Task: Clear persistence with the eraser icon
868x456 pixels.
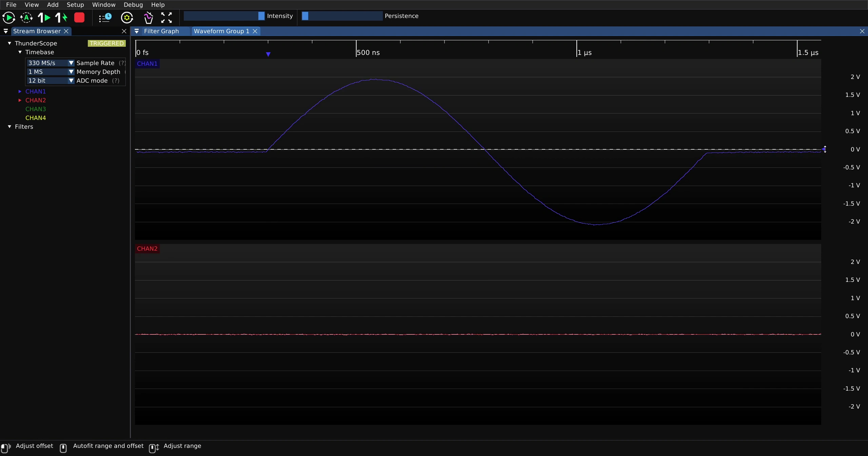Action: 149,18
